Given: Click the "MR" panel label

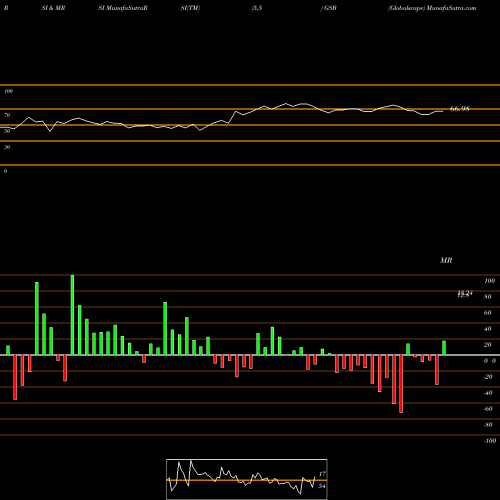Looking at the screenshot, I should 446,260.
